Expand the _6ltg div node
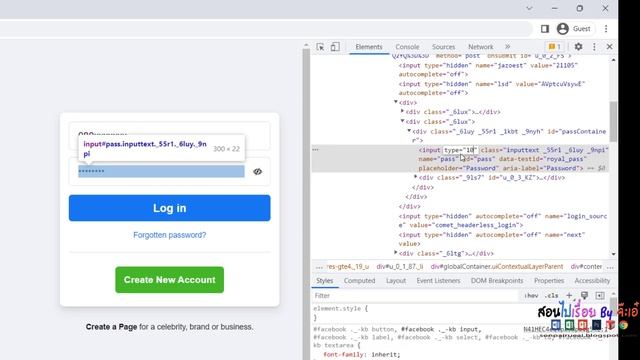This screenshot has width=640, height=360. (396, 253)
